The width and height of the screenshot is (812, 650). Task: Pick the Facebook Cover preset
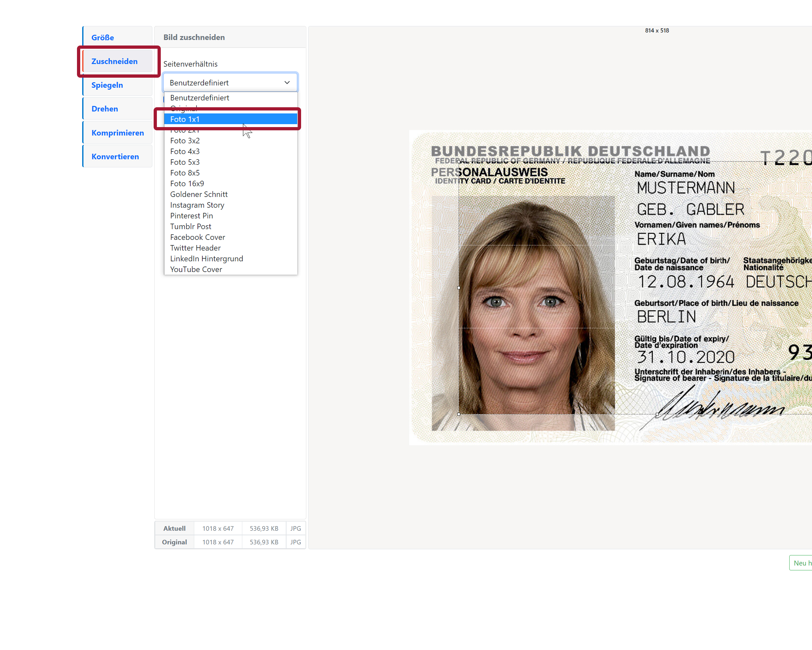coord(197,237)
